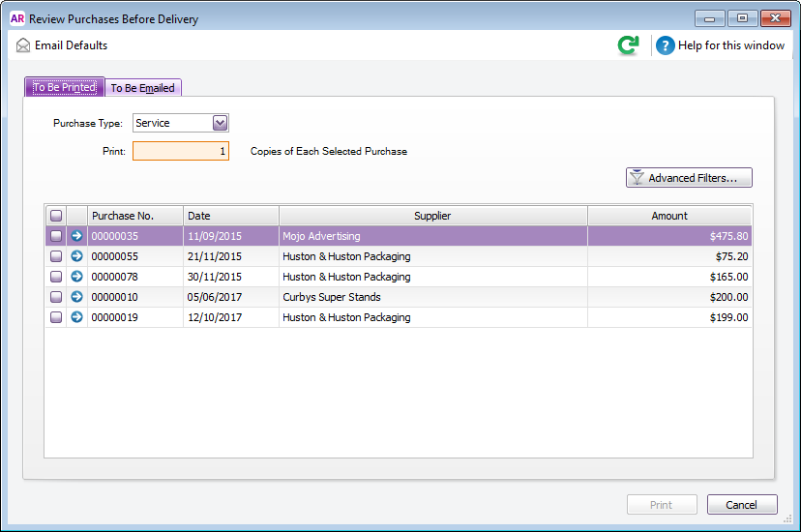Tick checkbox for Mojo Advertising purchase
The width and height of the screenshot is (801, 532).
(55, 236)
